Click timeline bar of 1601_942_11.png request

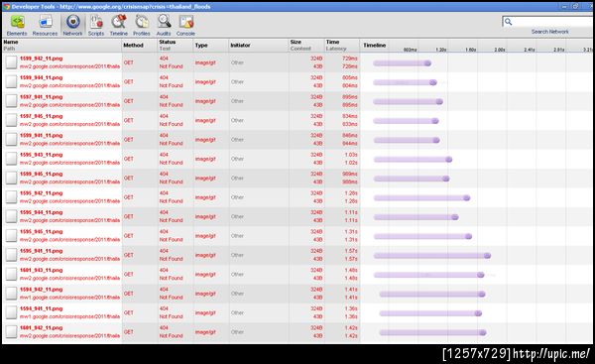(x=432, y=333)
